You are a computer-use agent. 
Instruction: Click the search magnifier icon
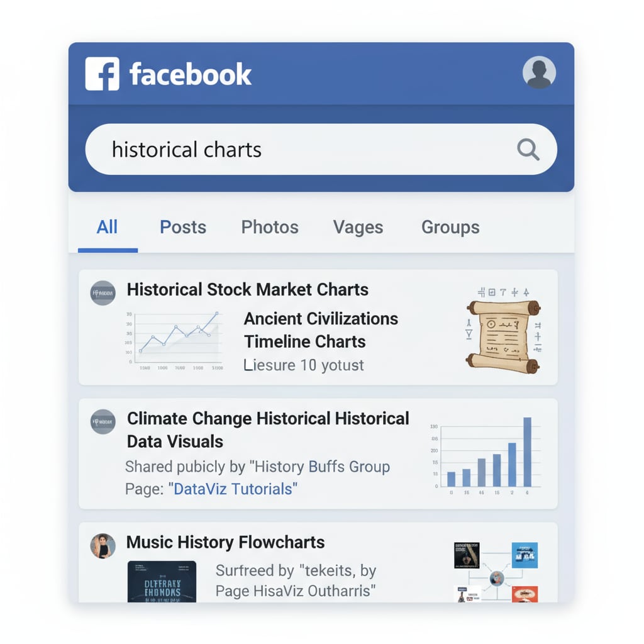(528, 149)
